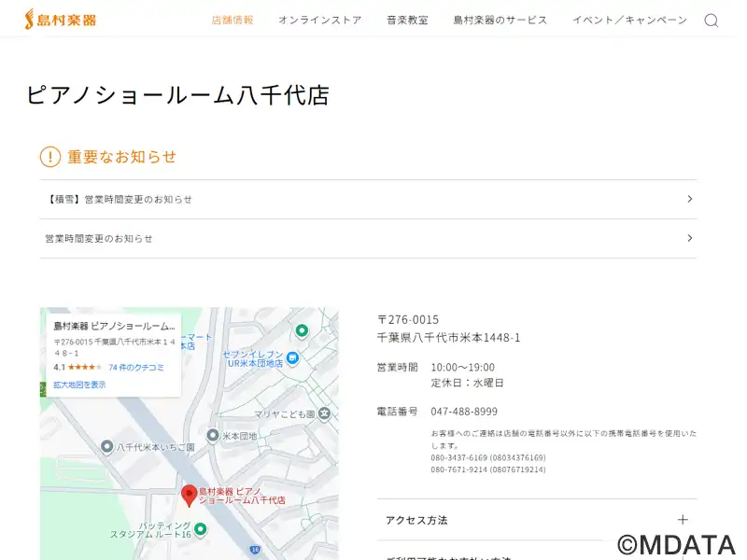Navigate to イベント／キャンペーン
This screenshot has height=560, width=747.
pyautogui.click(x=629, y=20)
